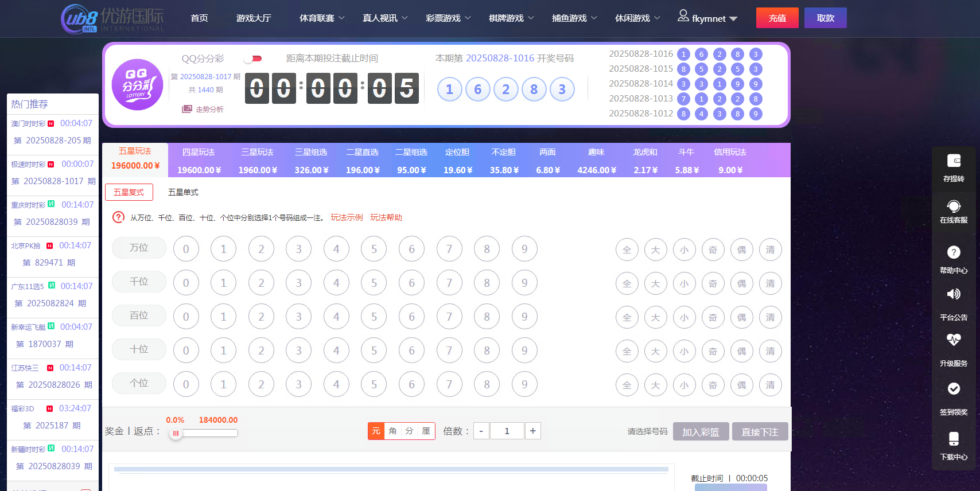Click the 签到领奖 check-in icon
This screenshot has width=980, height=491.
coord(954,389)
